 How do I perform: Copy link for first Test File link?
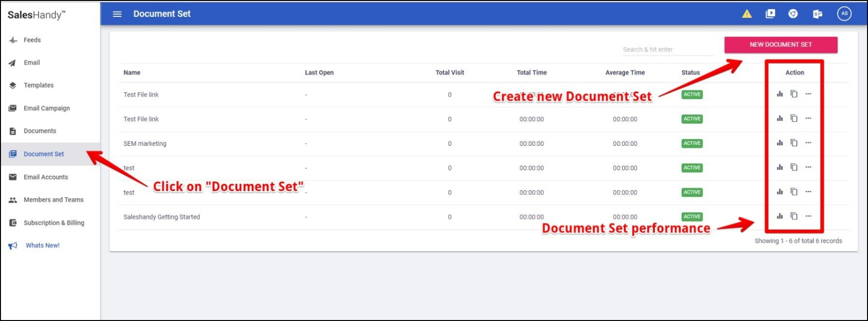(794, 94)
